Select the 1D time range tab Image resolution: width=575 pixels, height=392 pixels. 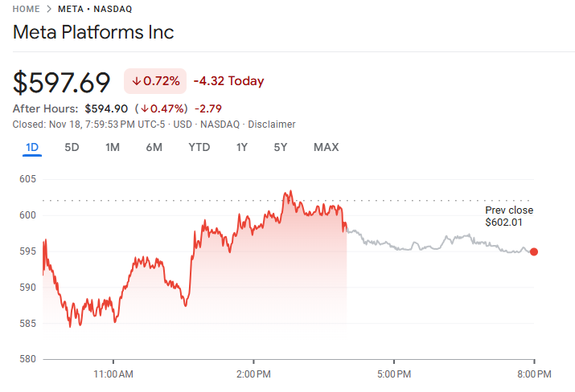pos(32,147)
